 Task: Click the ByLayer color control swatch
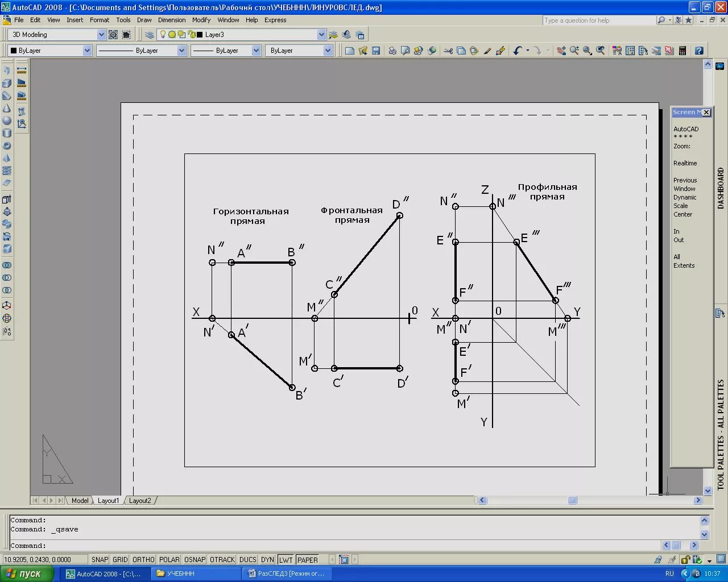click(14, 51)
